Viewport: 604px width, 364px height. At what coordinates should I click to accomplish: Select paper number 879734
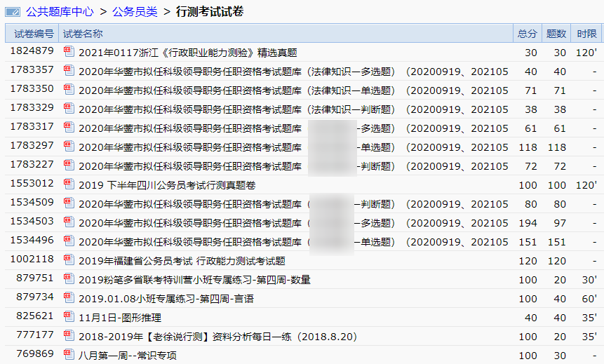34,296
